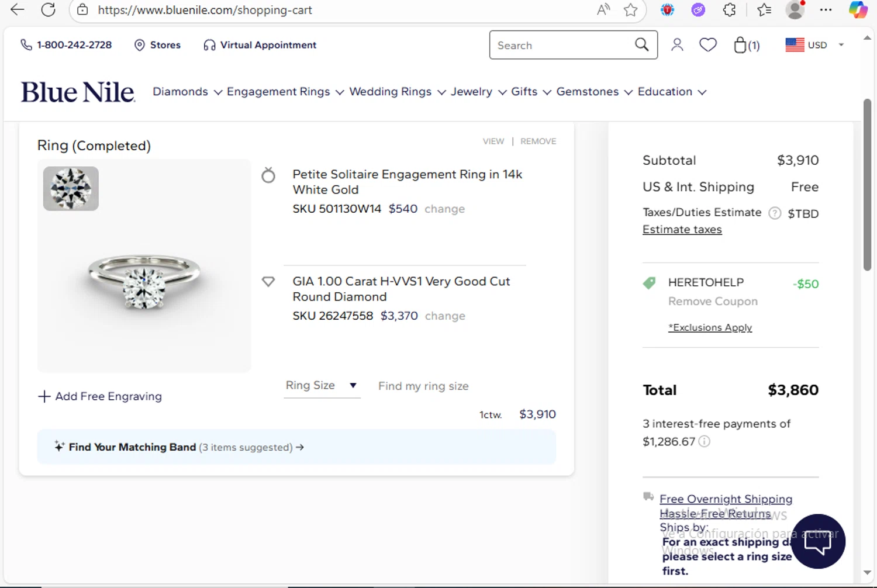Expand the Wedding Rings menu

point(398,92)
